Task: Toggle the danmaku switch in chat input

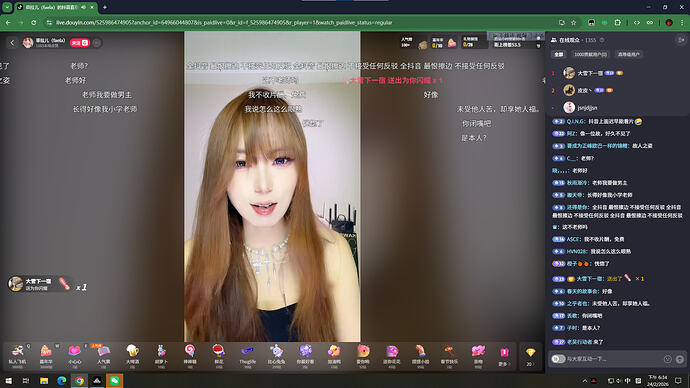Action: [558, 359]
